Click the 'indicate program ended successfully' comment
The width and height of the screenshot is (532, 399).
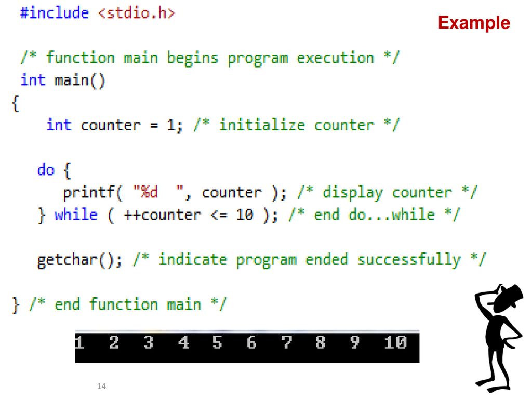[x=309, y=260]
